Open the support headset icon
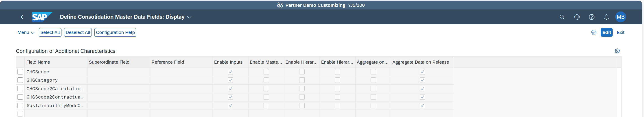 click(x=576, y=17)
